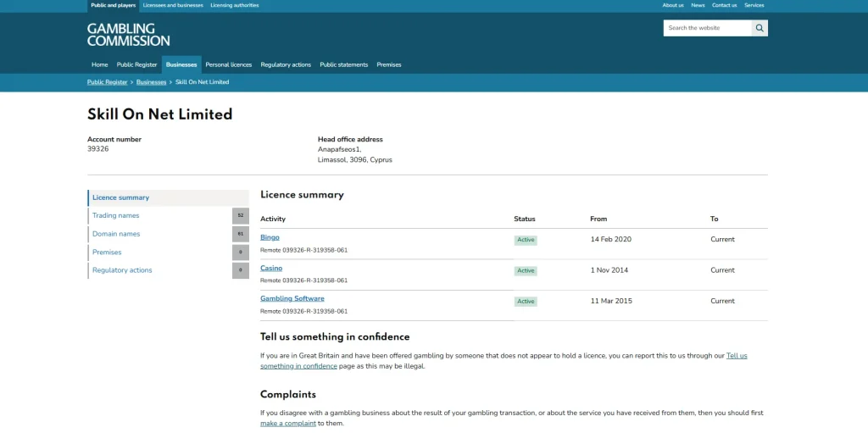Click Active badge for Gambling Software
Image resolution: width=868 pixels, height=433 pixels.
[x=526, y=302]
